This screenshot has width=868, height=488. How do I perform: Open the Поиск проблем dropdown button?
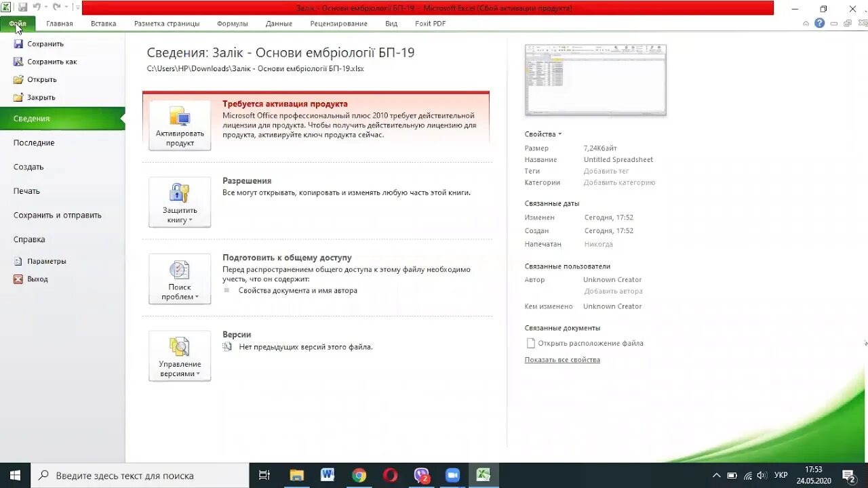pos(180,279)
